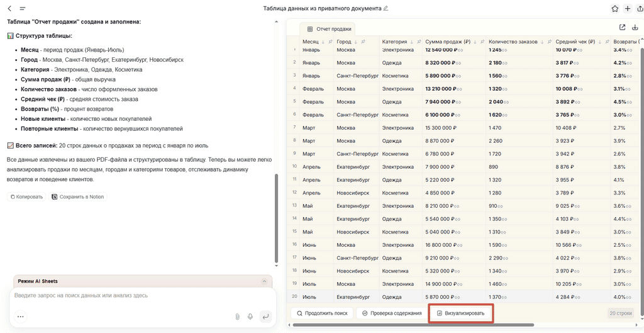Screen dimensions: 644x333
Task: Add the chat to favorites with the star icon
Action: pyautogui.click(x=615, y=9)
